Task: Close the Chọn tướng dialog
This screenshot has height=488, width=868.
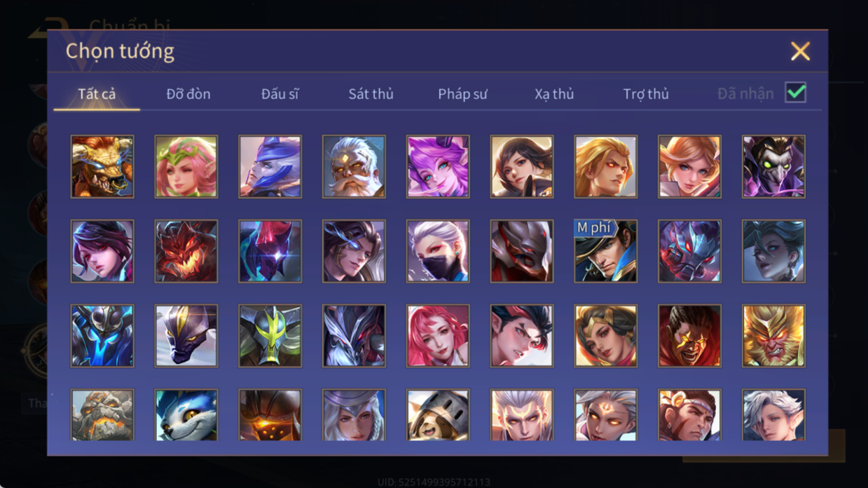Action: pos(800,51)
